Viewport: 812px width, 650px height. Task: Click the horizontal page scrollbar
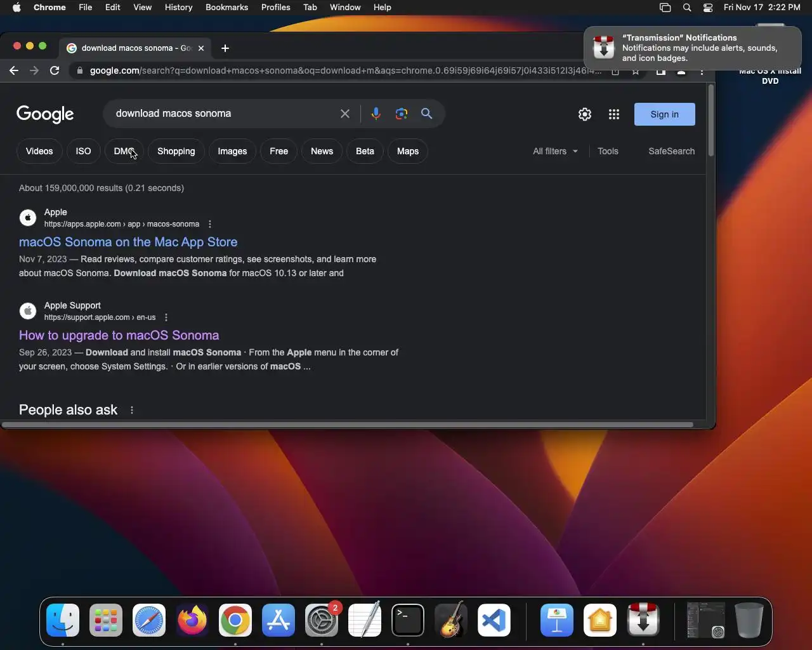348,424
